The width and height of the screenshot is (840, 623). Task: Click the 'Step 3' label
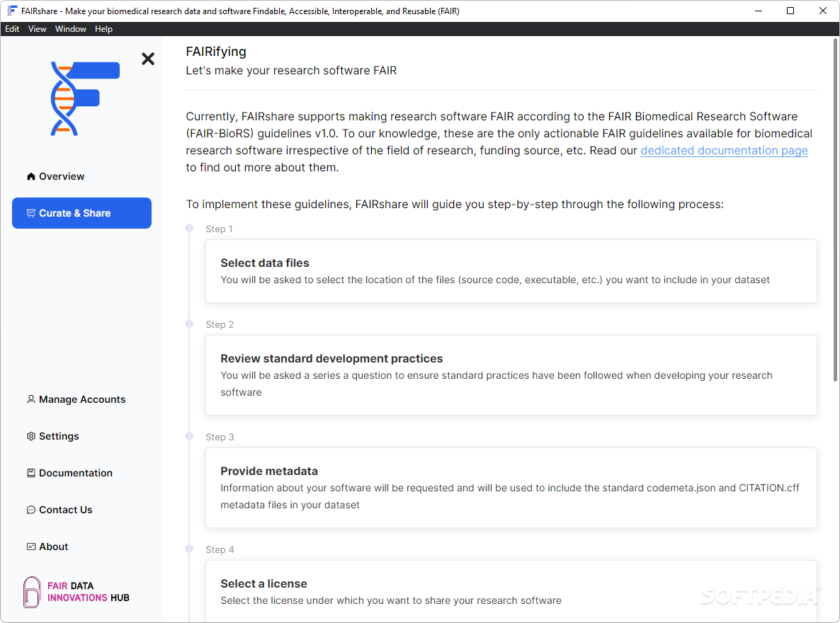[x=220, y=437]
